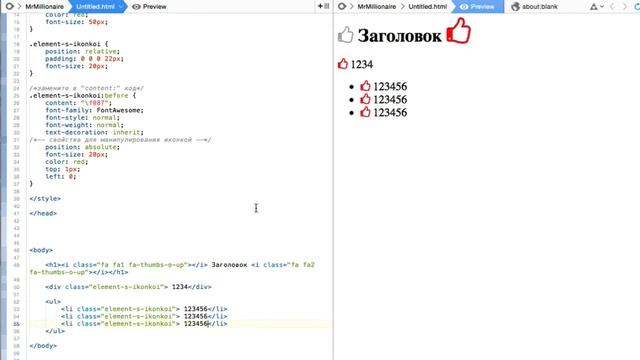Click the font-family: FontAwesome line
The image size is (640, 360).
94,110
